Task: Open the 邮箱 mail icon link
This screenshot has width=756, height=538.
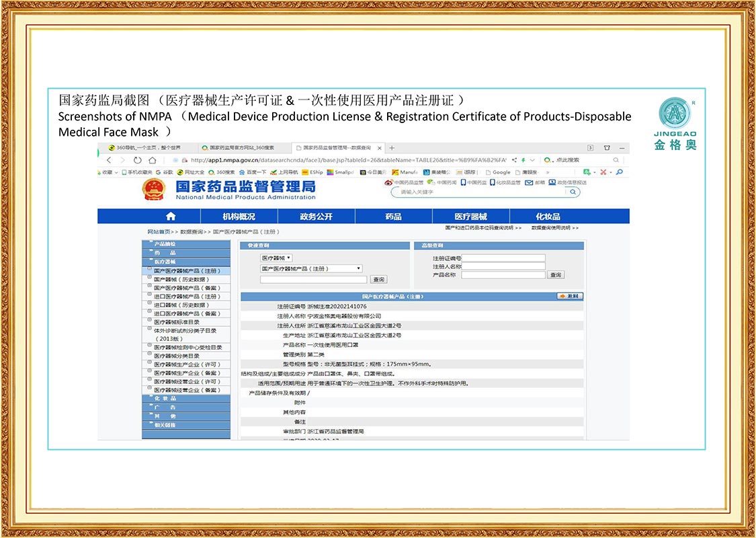Action: coord(535,183)
